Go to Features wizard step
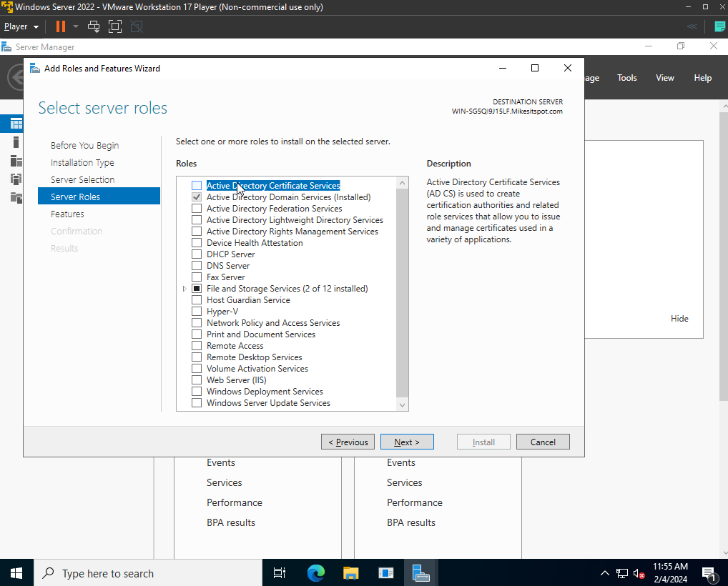 coord(67,214)
